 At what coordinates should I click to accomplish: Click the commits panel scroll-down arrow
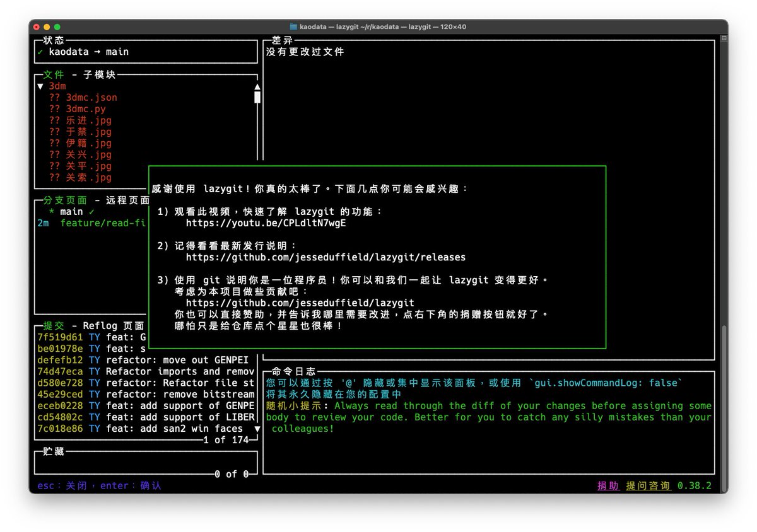[257, 429]
